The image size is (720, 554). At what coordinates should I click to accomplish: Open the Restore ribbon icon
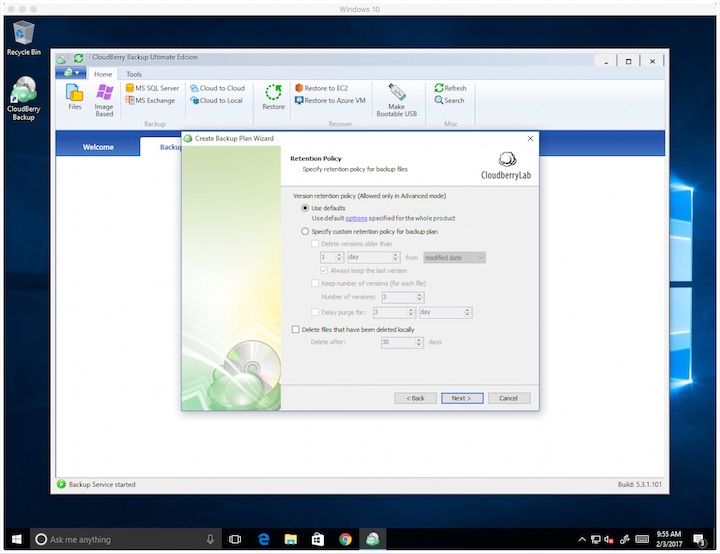(274, 97)
